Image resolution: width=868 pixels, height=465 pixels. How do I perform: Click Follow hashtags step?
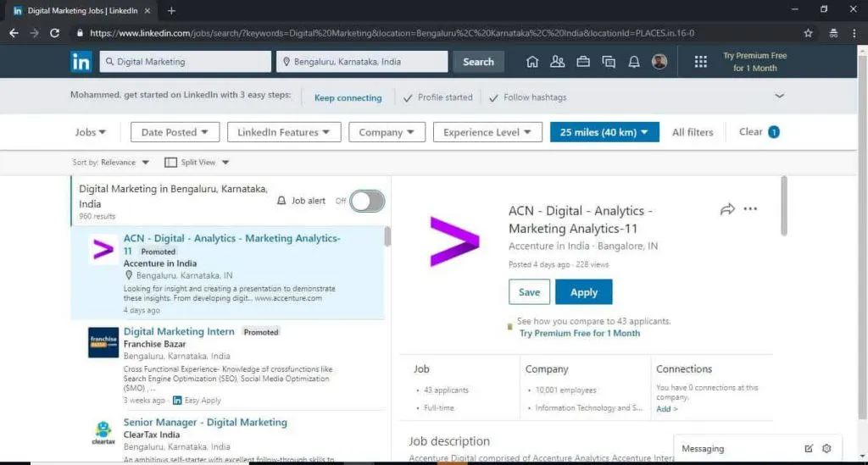point(528,97)
